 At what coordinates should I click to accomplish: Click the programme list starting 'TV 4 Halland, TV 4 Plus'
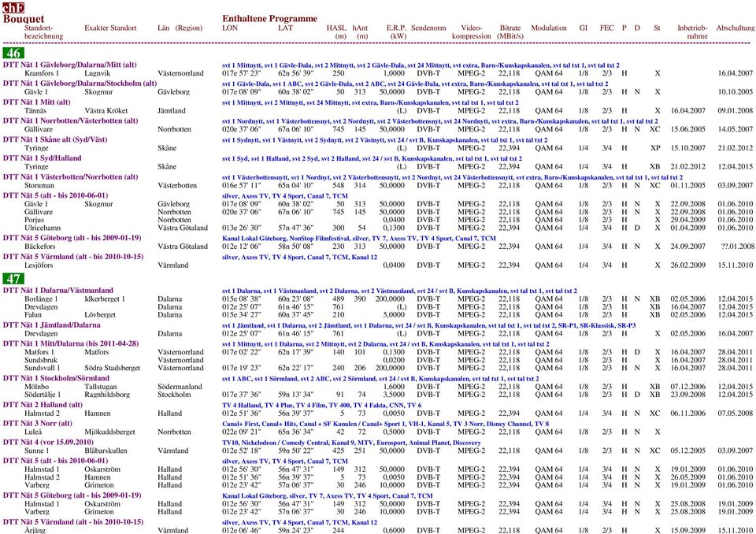(x=321, y=405)
